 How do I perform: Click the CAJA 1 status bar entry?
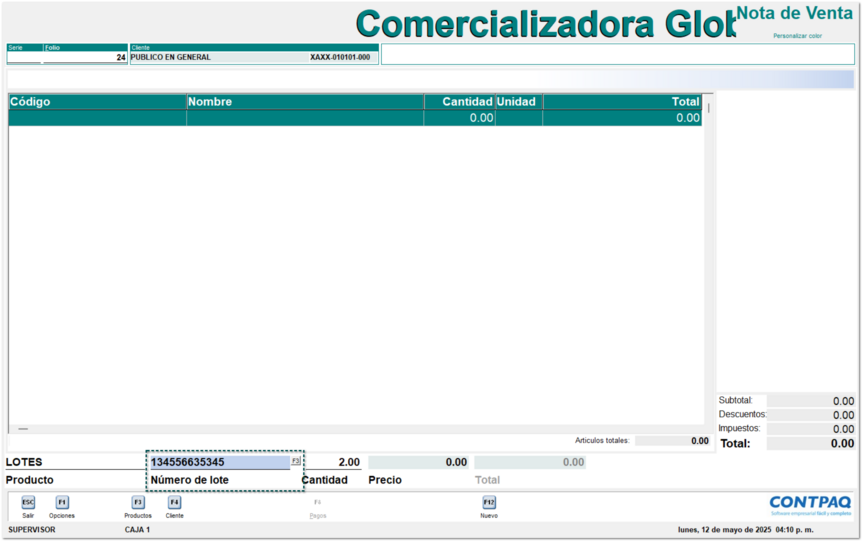tap(137, 530)
